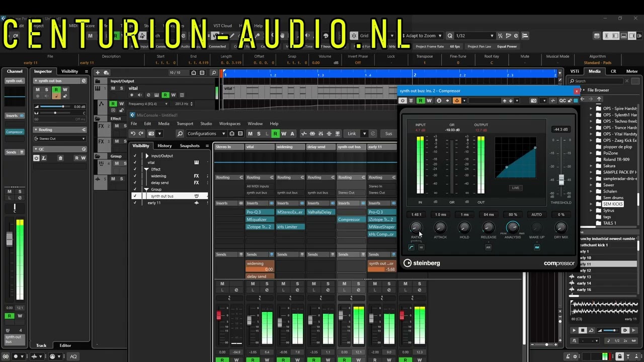Click the Steinberg logo in Compressor
Screen dimensions: 644x362
[x=422, y=263]
